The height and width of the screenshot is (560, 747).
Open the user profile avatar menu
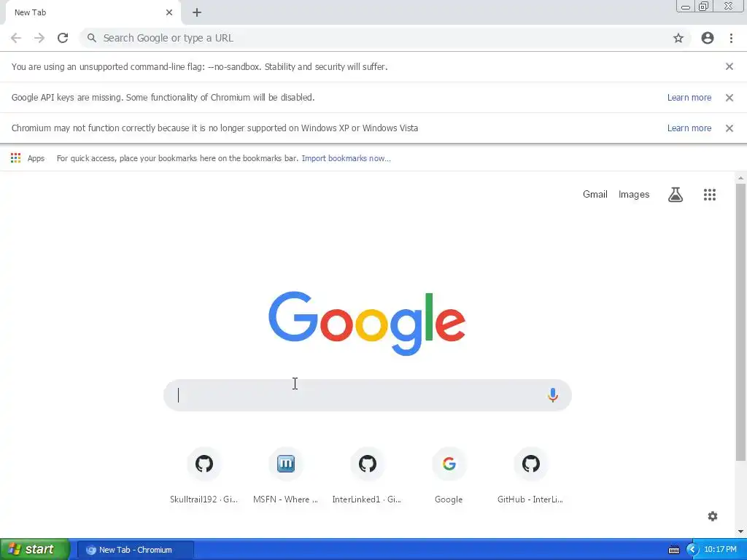click(708, 38)
